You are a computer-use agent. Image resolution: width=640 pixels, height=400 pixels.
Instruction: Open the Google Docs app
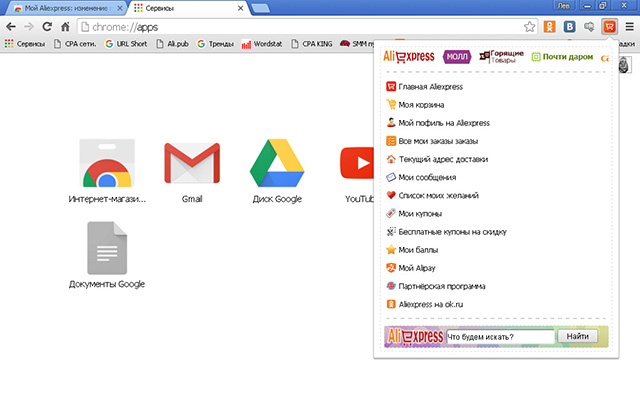click(x=107, y=255)
